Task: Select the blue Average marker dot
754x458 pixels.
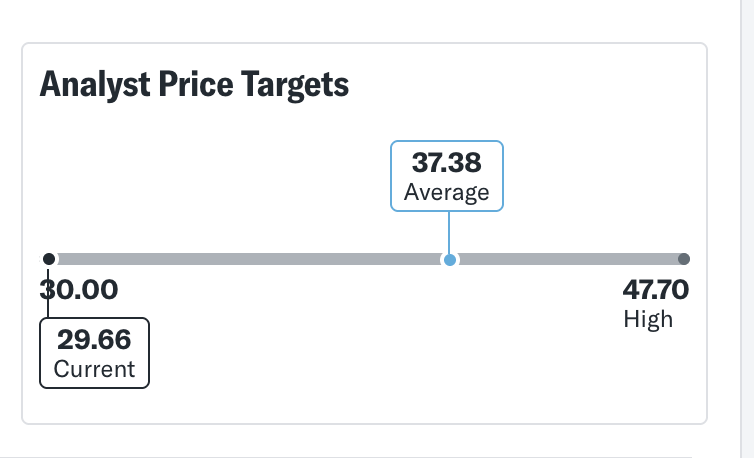Action: (x=450, y=260)
